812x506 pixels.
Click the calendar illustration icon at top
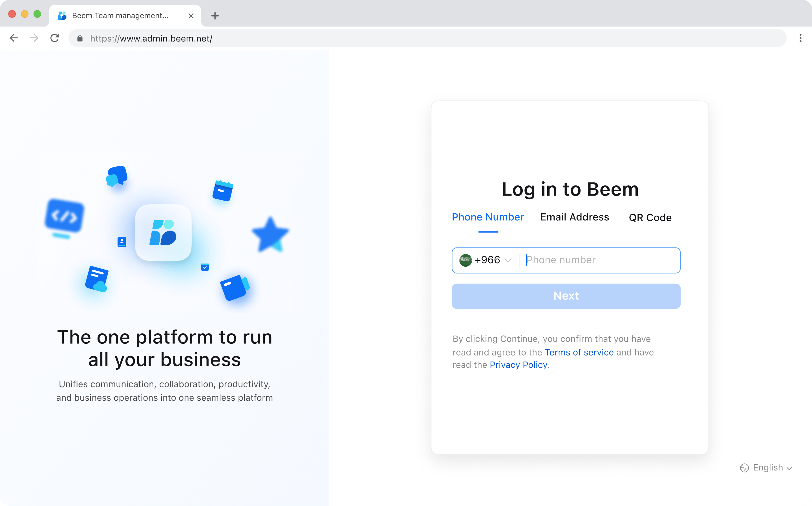(x=223, y=191)
